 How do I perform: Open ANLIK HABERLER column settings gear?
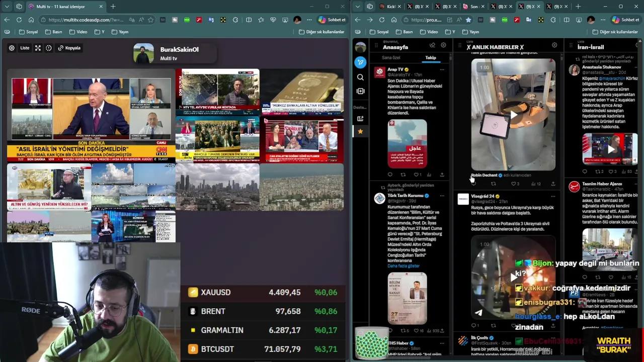point(554,45)
